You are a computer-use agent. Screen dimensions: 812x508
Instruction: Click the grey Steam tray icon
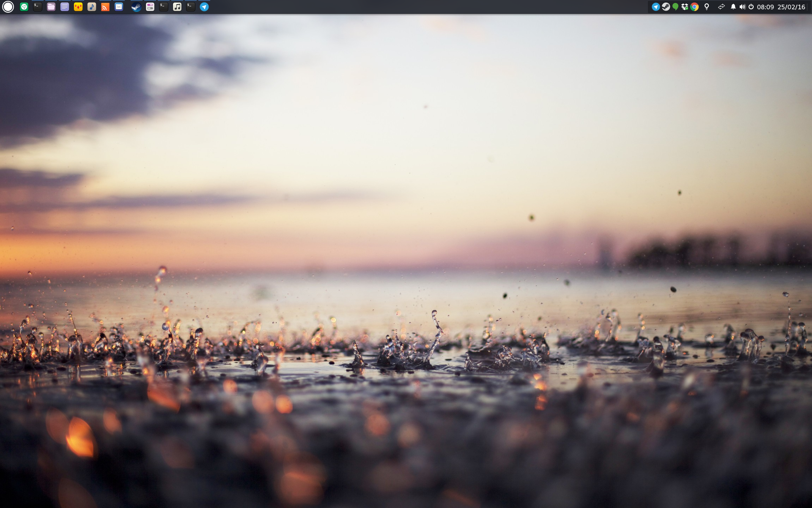point(666,7)
